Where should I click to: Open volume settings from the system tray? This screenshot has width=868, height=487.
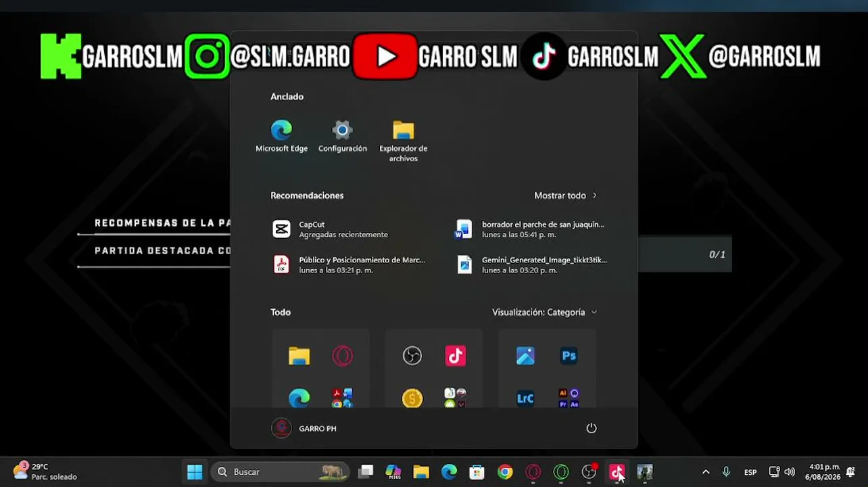pyautogui.click(x=790, y=471)
